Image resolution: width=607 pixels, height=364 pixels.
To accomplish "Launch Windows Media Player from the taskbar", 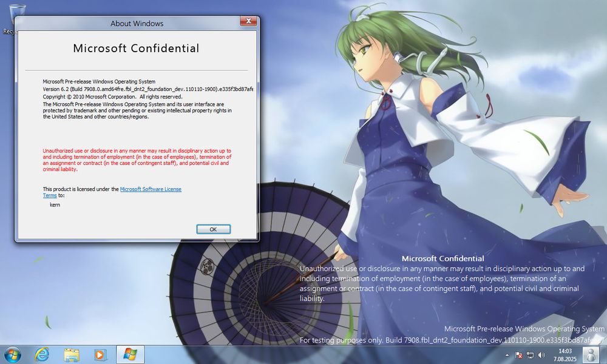I will pyautogui.click(x=100, y=355).
